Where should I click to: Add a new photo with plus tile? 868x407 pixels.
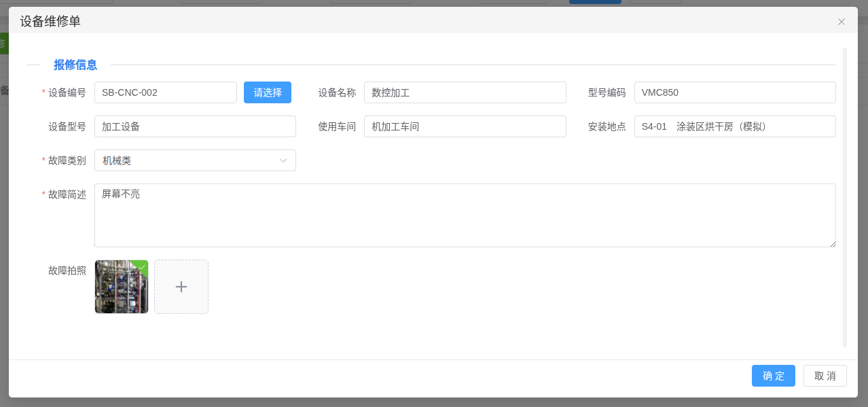coord(181,287)
